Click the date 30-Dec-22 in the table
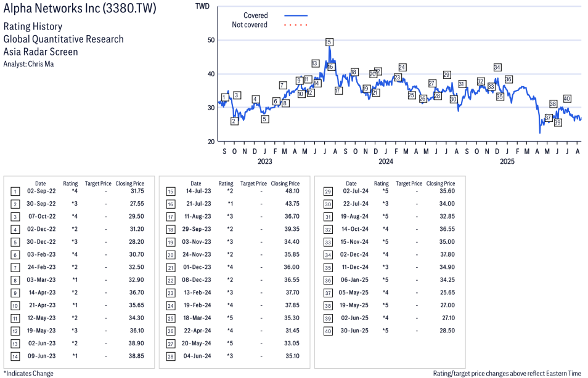The image size is (588, 378). (41, 242)
